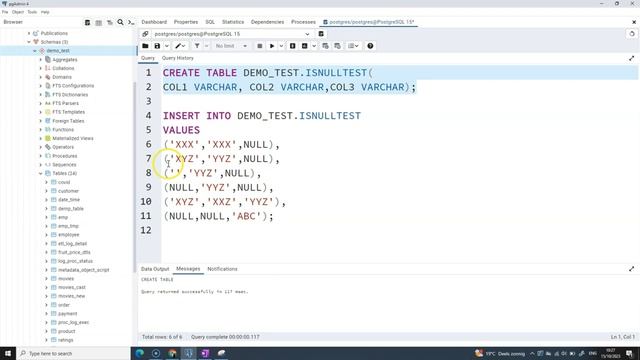Open the connection dropdown postgres/postgres@PostgreSQL 15
The height and width of the screenshot is (360, 640).
(232, 34)
